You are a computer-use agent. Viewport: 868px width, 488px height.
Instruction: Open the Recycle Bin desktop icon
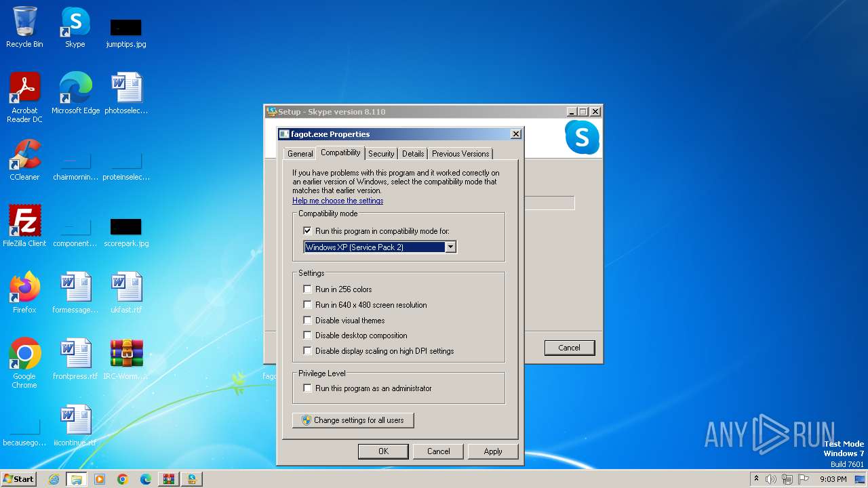click(x=24, y=27)
